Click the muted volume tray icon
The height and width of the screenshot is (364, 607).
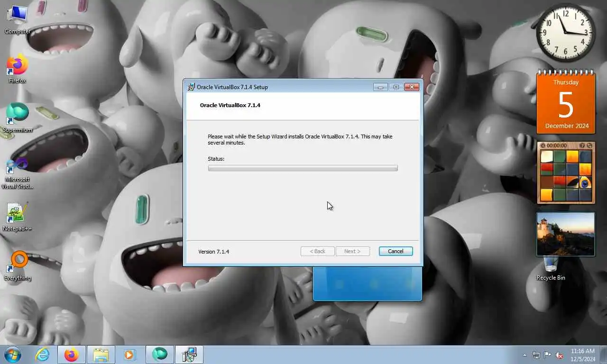[x=560, y=355]
